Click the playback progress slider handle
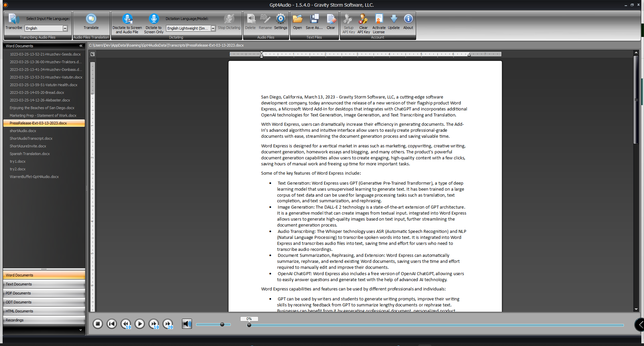This screenshot has width=644, height=346. [249, 325]
